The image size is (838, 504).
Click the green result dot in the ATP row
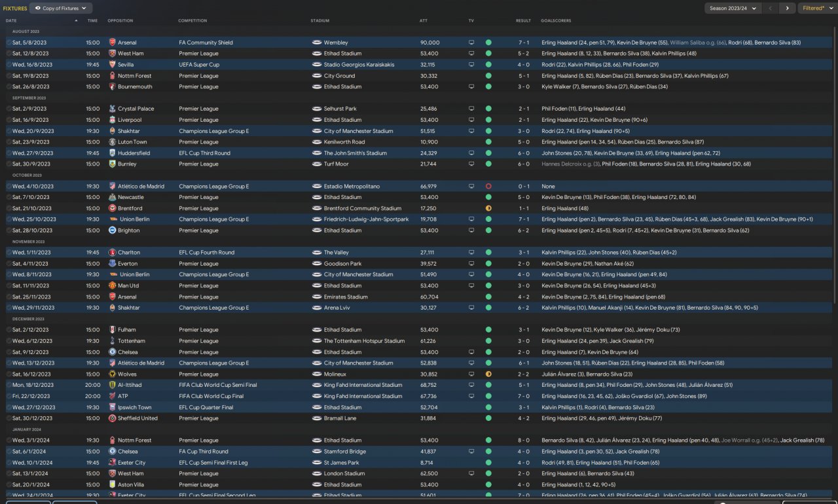coord(488,396)
